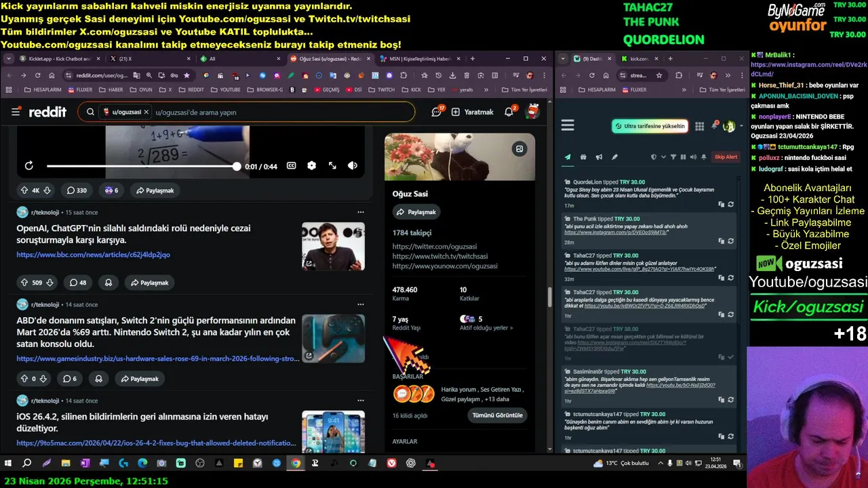
Task: Click the Yaratmak create post button
Action: coord(473,112)
